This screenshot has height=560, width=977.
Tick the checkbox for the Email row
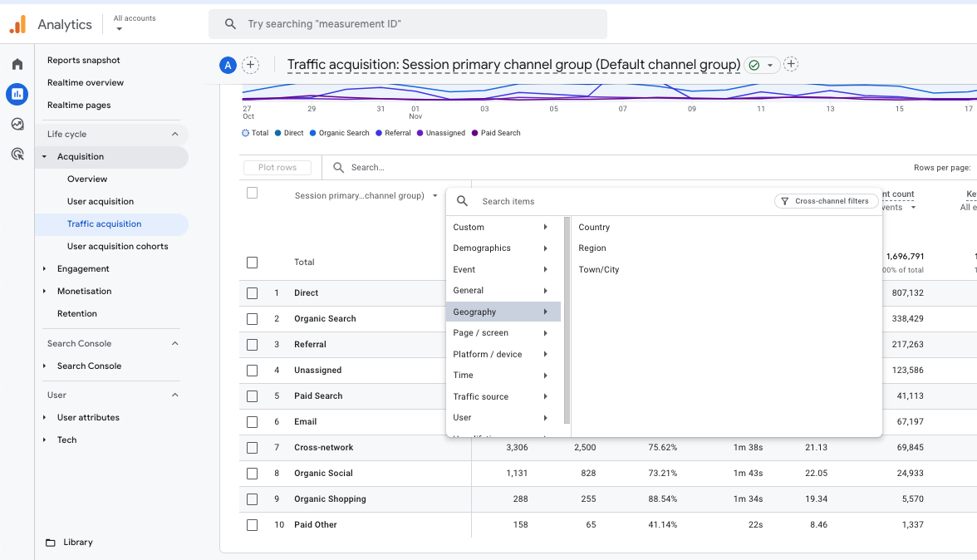tap(253, 422)
